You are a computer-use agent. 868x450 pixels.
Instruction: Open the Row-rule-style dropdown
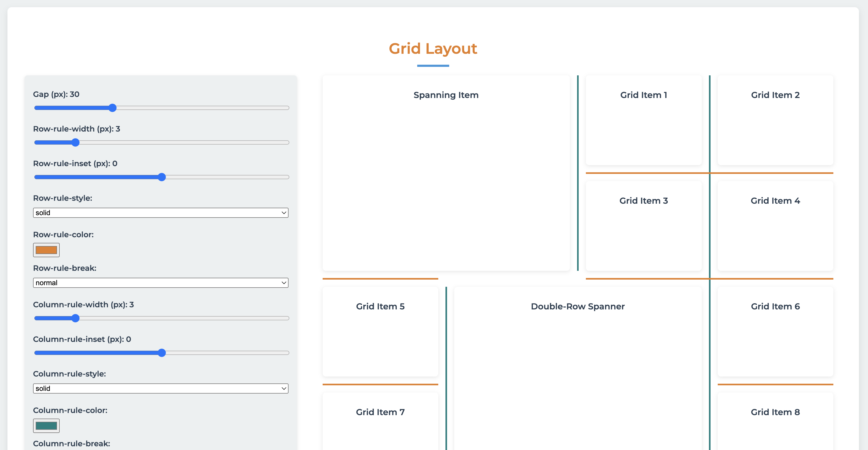pyautogui.click(x=161, y=213)
